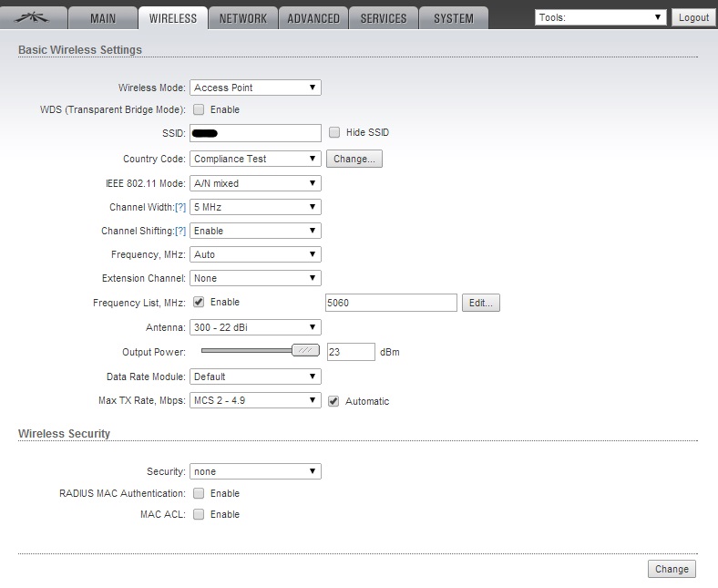718x588 pixels.
Task: Open the Channel Width help [?] link
Action: [180, 207]
